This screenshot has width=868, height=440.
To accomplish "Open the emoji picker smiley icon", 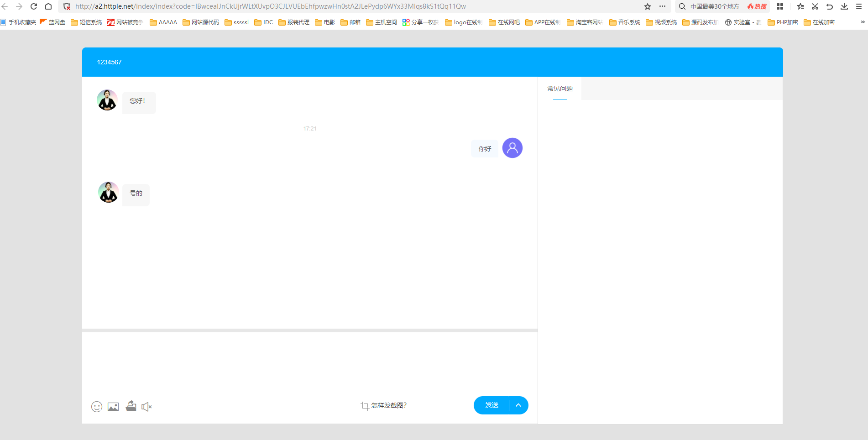I will [97, 407].
